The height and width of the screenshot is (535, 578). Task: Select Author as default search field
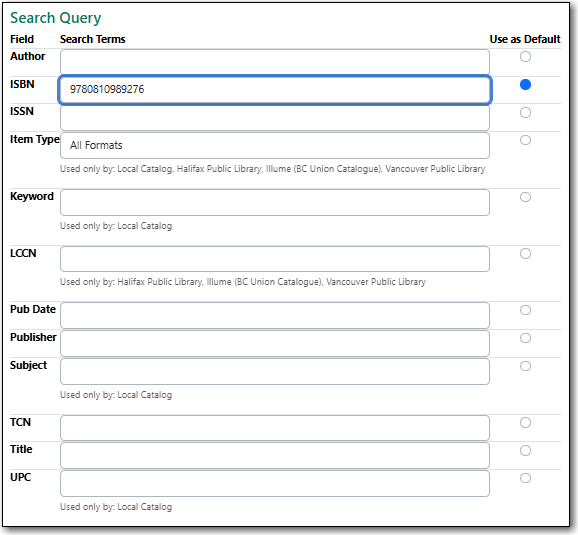click(x=525, y=56)
